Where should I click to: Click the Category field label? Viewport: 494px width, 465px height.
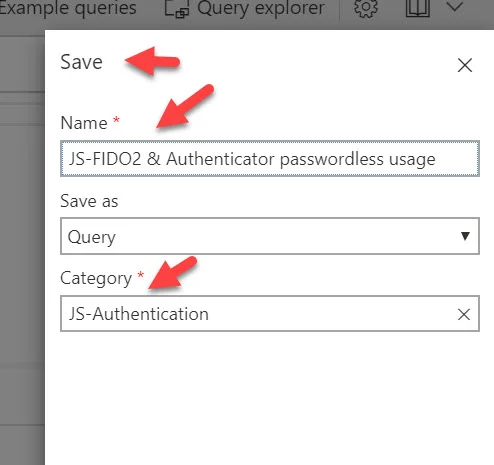[96, 279]
